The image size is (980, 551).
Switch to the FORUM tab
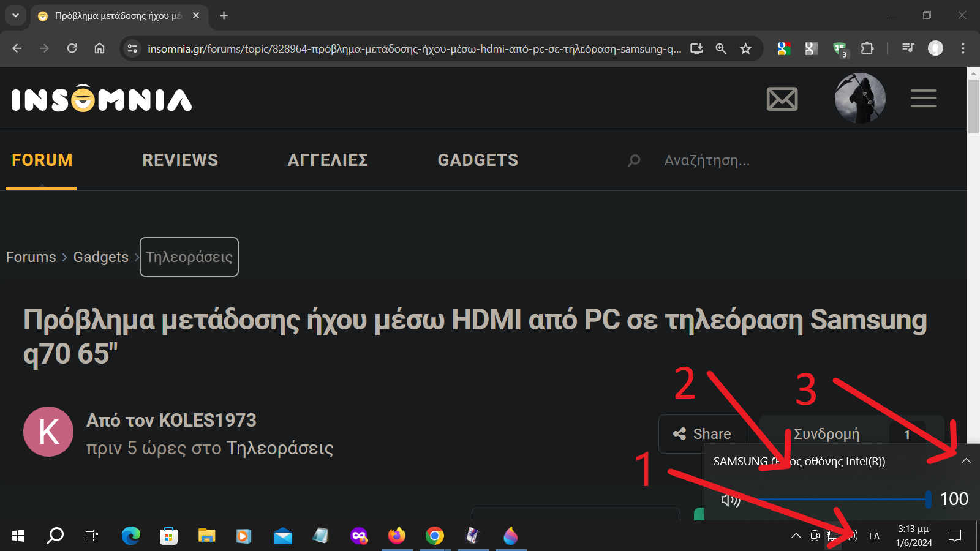coord(42,160)
